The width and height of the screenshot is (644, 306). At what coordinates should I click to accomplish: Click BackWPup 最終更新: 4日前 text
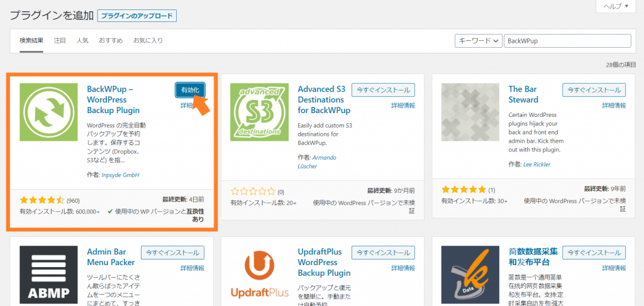click(x=183, y=200)
